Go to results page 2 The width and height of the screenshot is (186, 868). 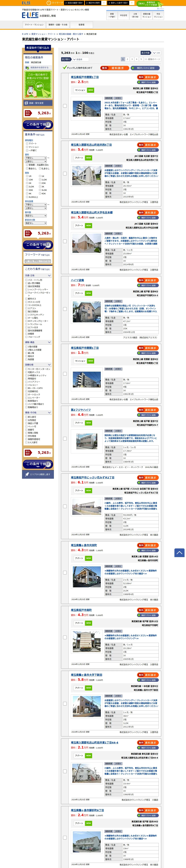click(x=127, y=59)
